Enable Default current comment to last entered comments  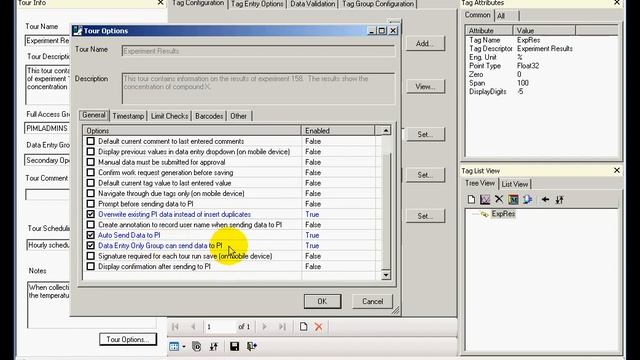[x=91, y=141]
